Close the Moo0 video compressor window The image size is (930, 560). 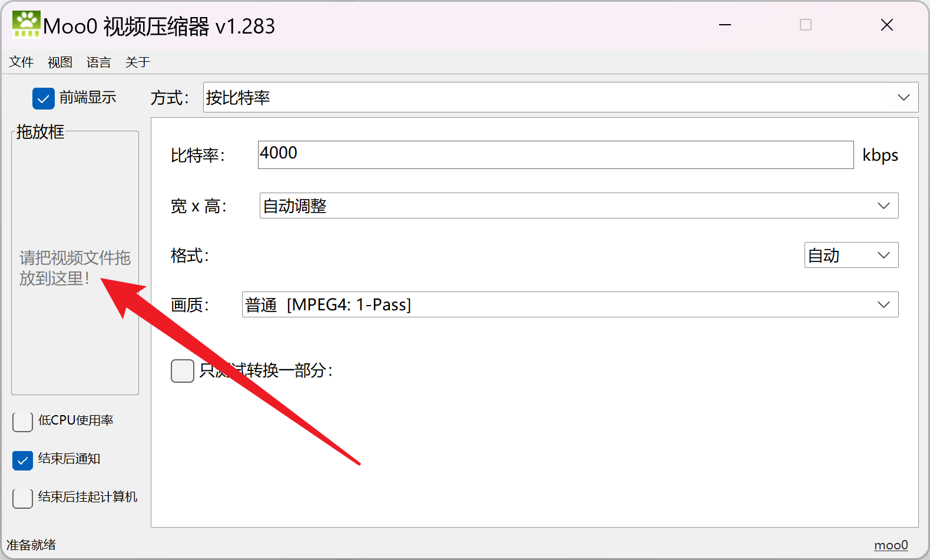[886, 25]
